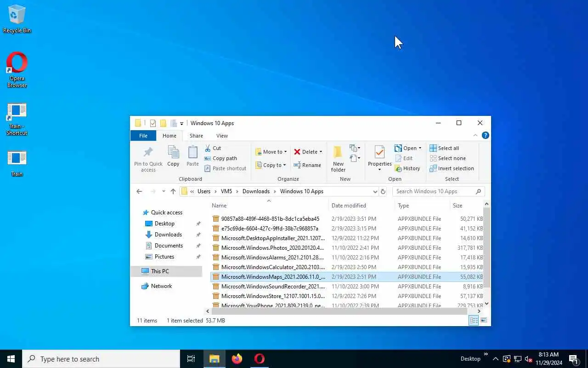This screenshot has width=588, height=368.
Task: Click the vertical scrollbar down arrow
Action: click(x=486, y=304)
